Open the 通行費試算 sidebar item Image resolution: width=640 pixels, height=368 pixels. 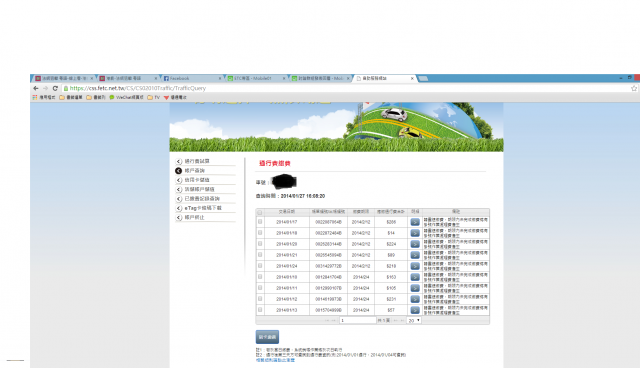pos(197,161)
